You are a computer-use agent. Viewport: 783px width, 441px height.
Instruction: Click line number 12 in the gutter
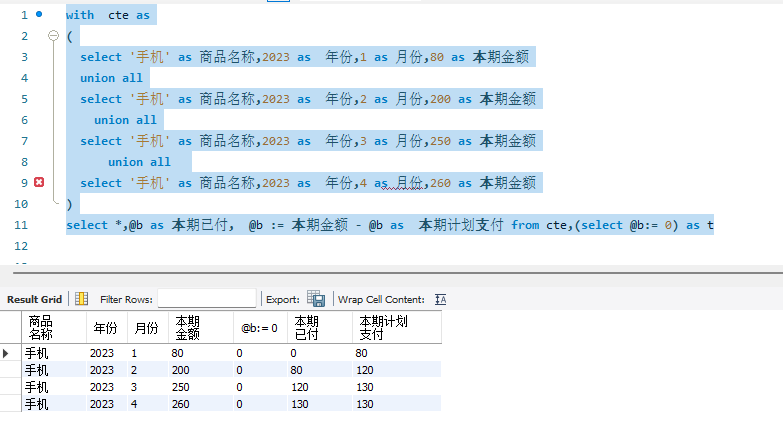21,246
